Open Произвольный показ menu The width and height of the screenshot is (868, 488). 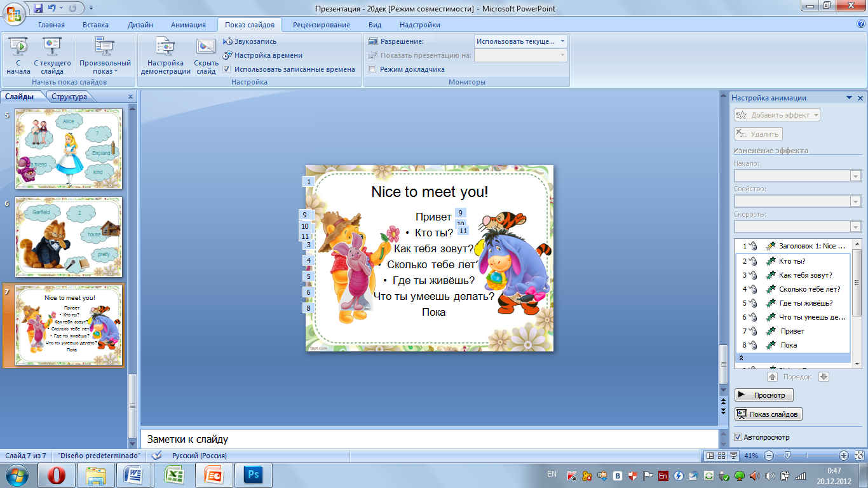click(x=105, y=56)
